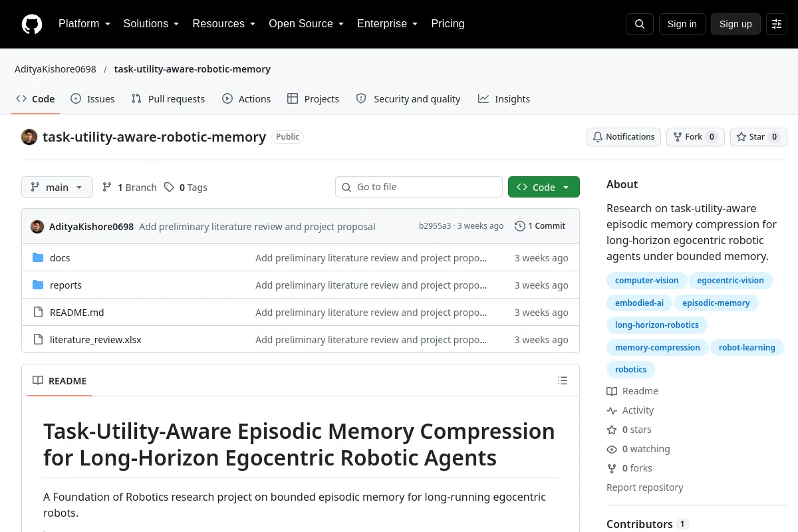The height and width of the screenshot is (532, 798).
Task: Click the commit history clock icon
Action: (x=520, y=226)
